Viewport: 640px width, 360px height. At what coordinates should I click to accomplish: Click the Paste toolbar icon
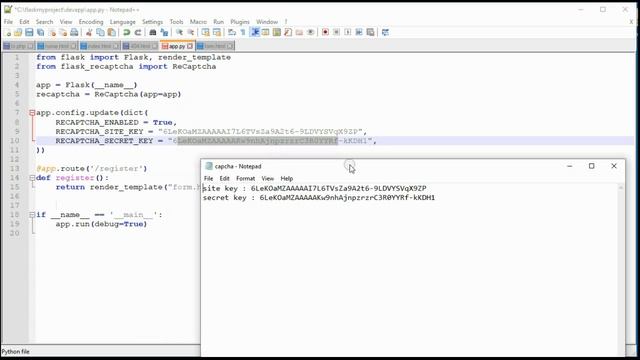click(111, 32)
